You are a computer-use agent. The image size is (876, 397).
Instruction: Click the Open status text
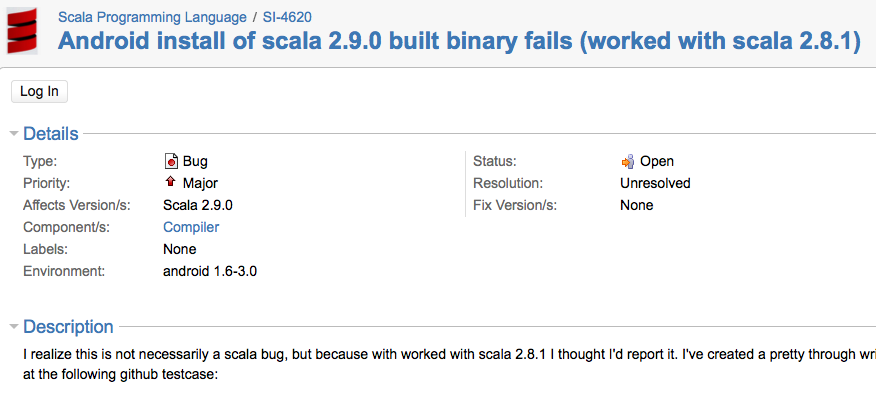[x=657, y=161]
